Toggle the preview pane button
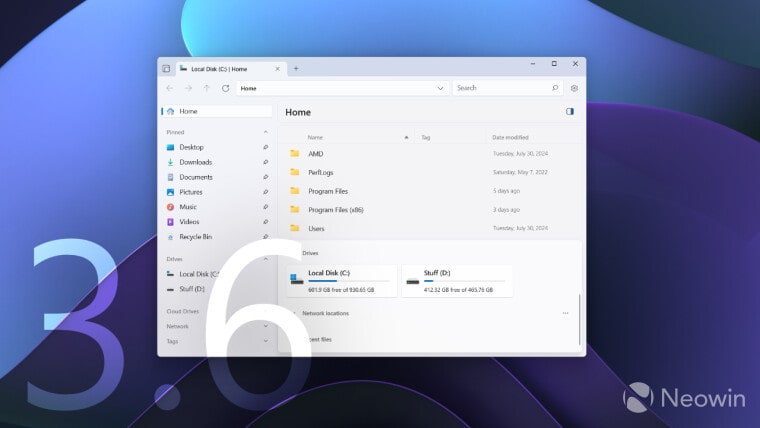760x428 pixels. point(570,111)
